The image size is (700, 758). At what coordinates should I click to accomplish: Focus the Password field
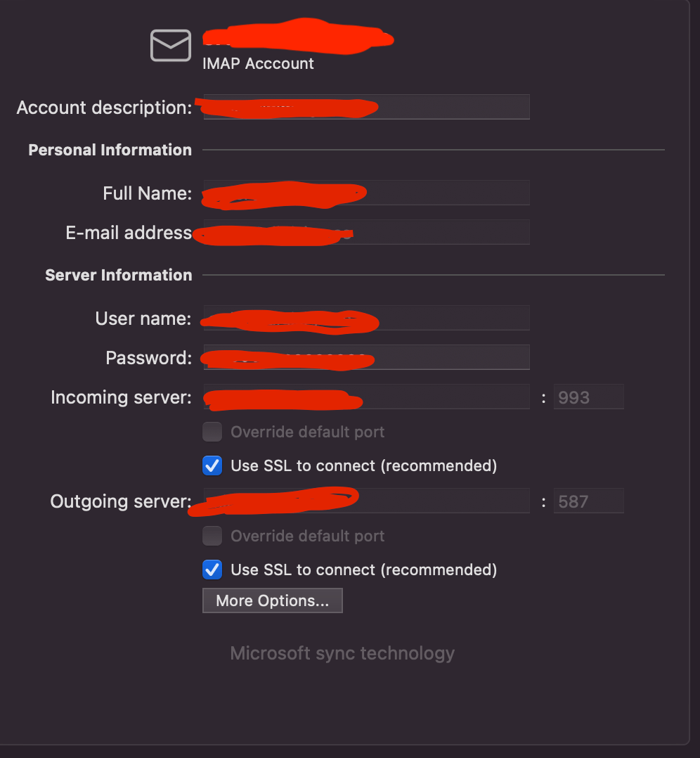[x=367, y=357]
